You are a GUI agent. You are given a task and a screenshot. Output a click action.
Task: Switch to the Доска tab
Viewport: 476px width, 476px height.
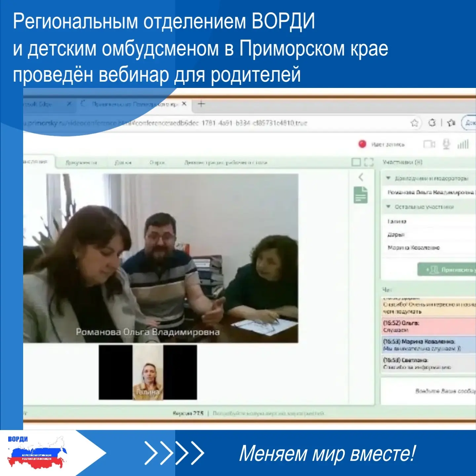pos(123,163)
